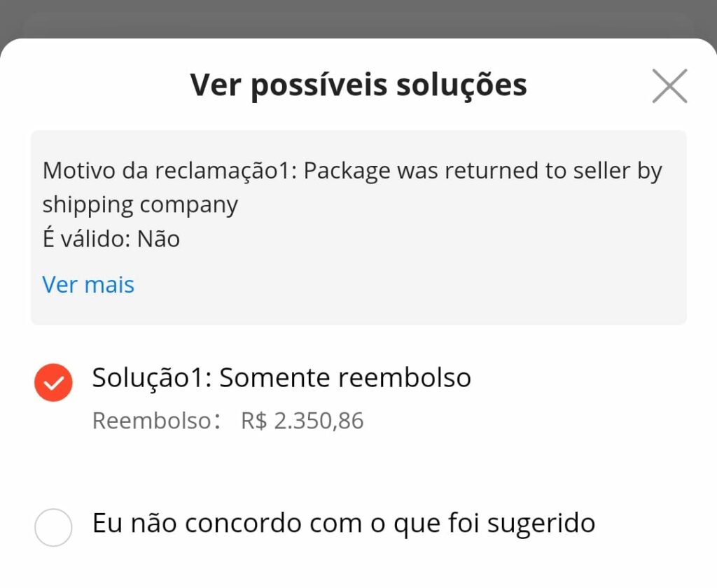This screenshot has height=588, width=717.
Task: Open the 'Ver mais' link
Action: [x=88, y=284]
